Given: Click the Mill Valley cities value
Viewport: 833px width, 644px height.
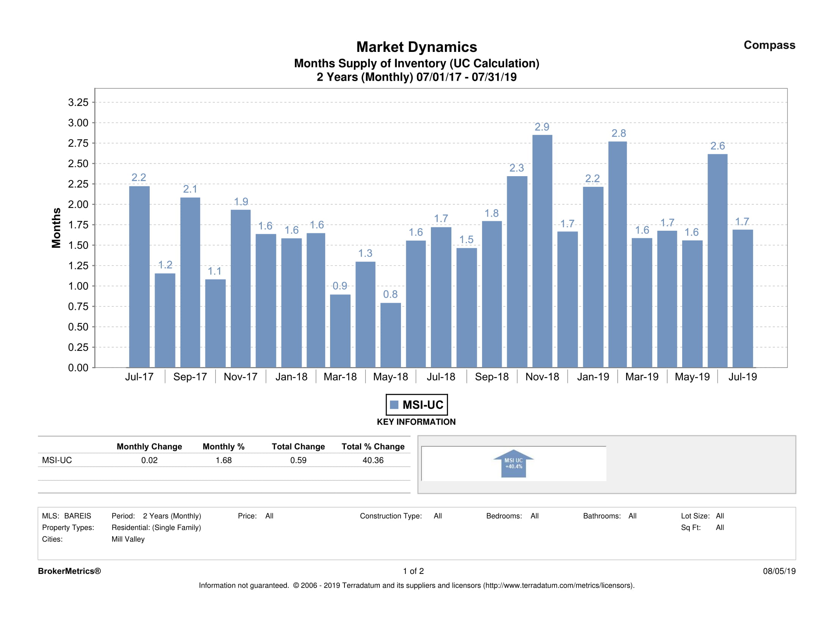Looking at the screenshot, I should [128, 539].
